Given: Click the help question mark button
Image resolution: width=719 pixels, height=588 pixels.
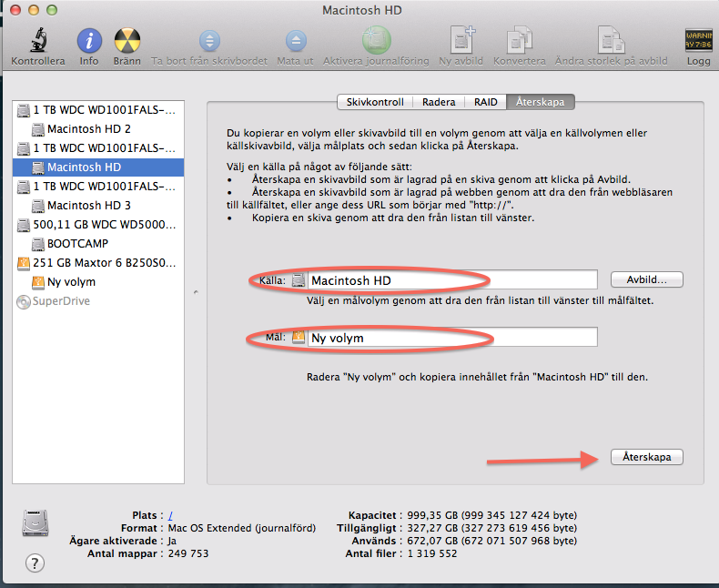Looking at the screenshot, I should 35,563.
